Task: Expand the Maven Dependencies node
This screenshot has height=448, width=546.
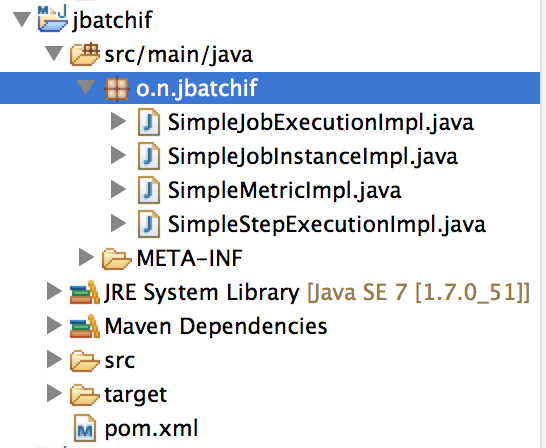Action: coord(54,325)
